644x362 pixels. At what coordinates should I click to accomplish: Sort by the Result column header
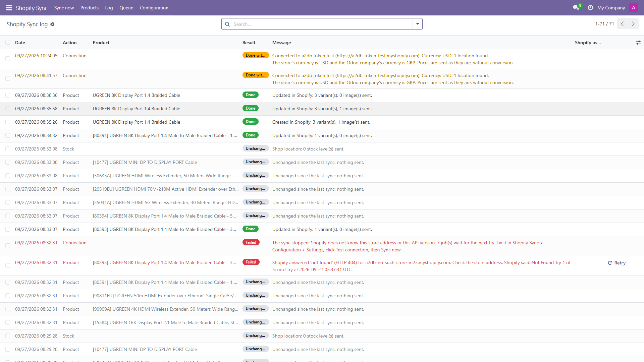pyautogui.click(x=249, y=43)
